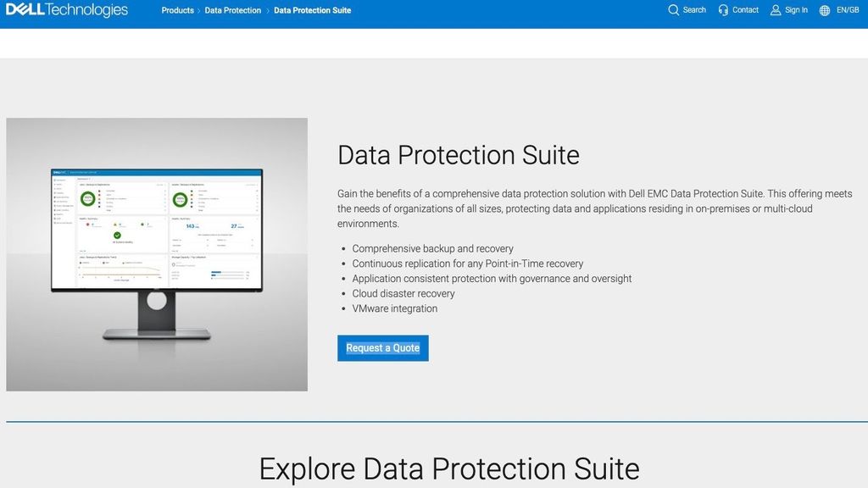Select the Data Protection Suite breadcrumb
The width and height of the screenshot is (868, 488).
312,10
